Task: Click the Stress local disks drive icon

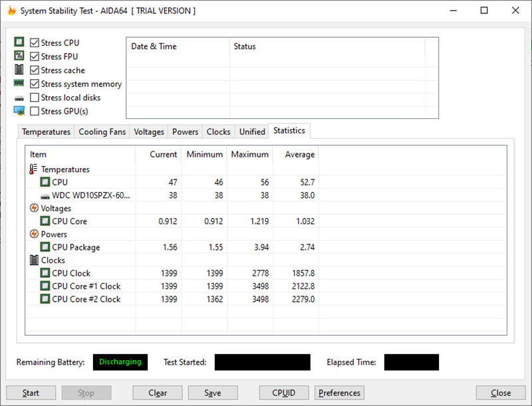Action: 19,98
